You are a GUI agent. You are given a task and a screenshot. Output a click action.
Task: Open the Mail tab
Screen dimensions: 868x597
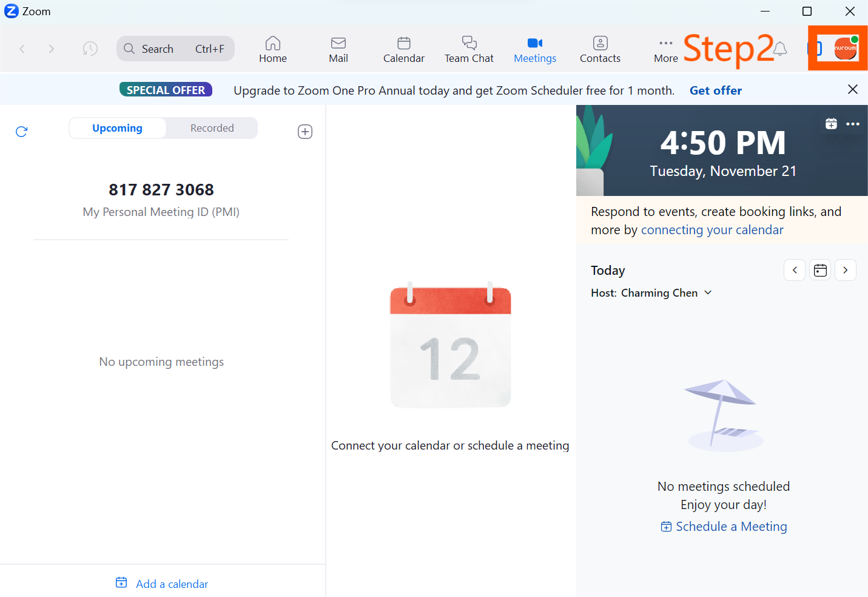[338, 49]
